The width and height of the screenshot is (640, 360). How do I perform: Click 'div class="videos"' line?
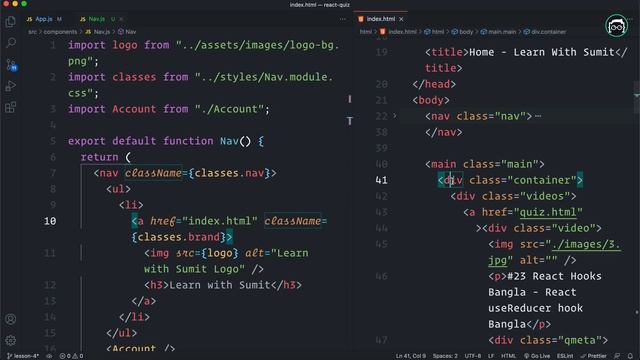click(513, 196)
